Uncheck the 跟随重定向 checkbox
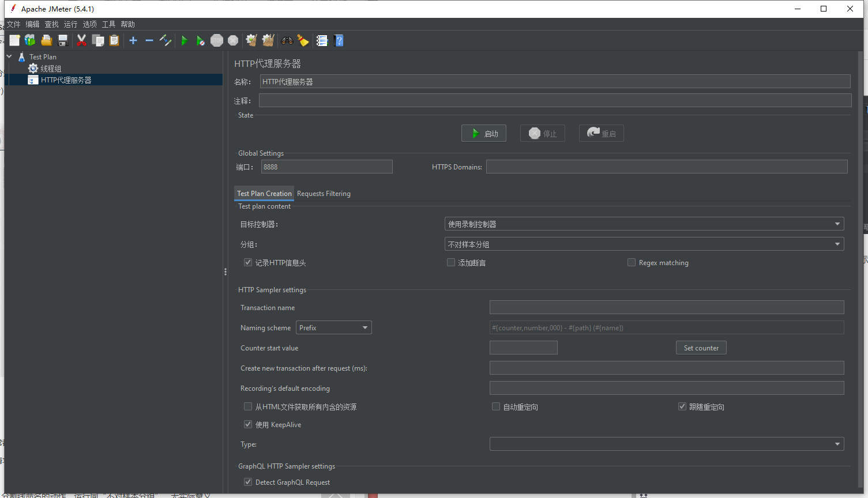This screenshot has width=868, height=498. [x=682, y=406]
